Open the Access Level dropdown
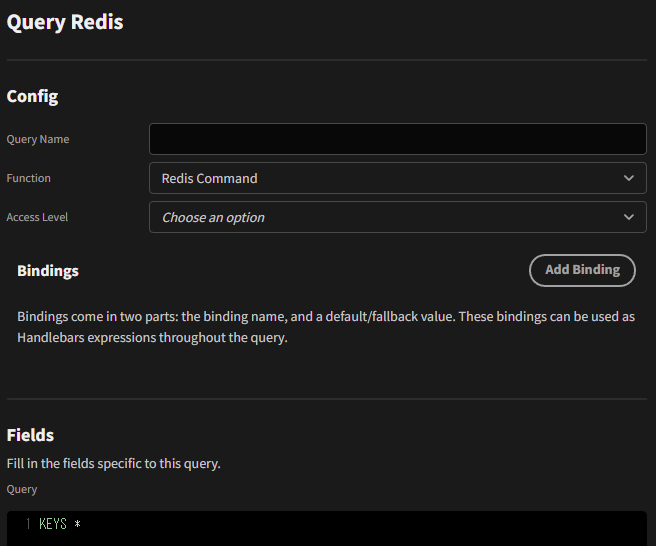 [x=397, y=217]
